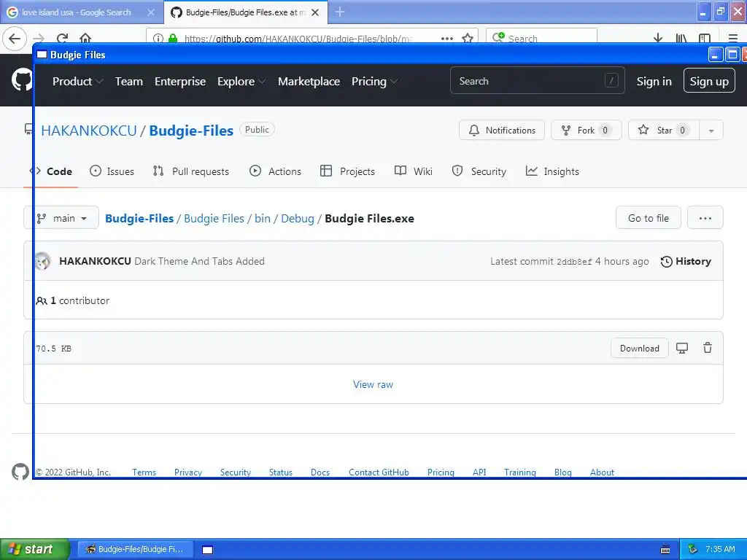Open Contact GitHub footer link
This screenshot has height=560, width=747.
pyautogui.click(x=379, y=472)
